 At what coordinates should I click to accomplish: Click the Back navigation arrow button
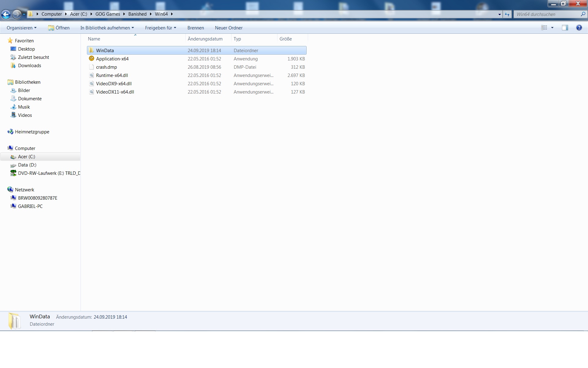click(x=6, y=14)
